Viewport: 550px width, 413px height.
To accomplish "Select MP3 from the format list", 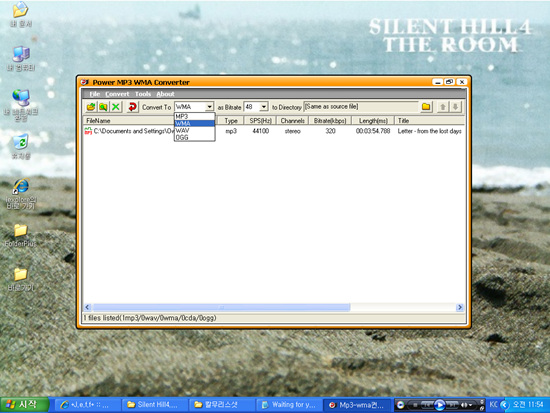I will click(x=194, y=116).
